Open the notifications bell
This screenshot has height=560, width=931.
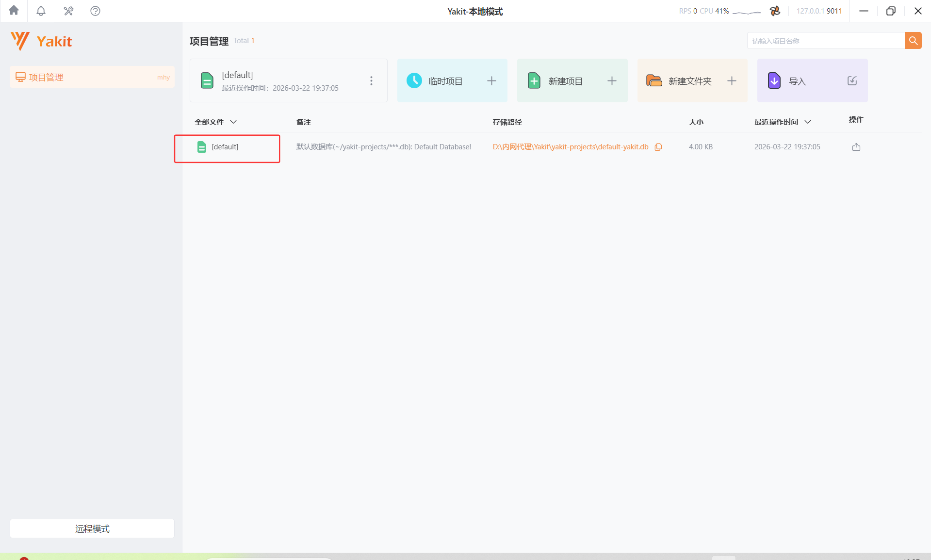41,11
